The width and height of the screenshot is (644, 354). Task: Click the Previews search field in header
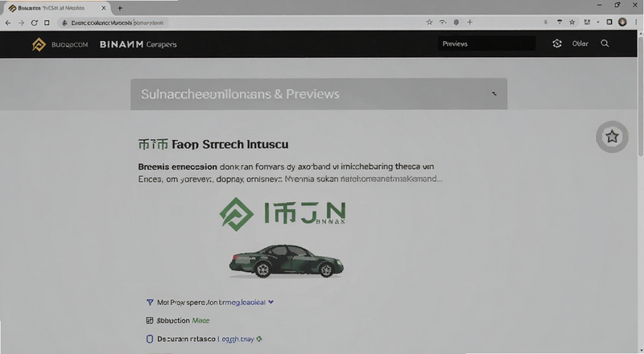(486, 43)
